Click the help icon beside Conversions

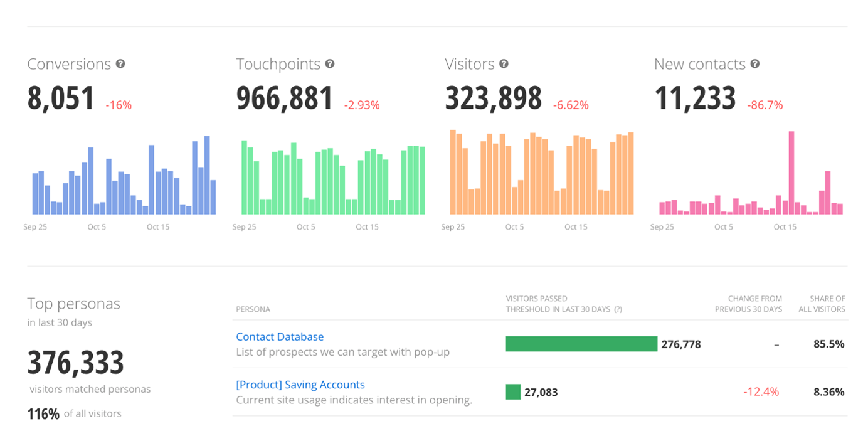click(x=120, y=64)
